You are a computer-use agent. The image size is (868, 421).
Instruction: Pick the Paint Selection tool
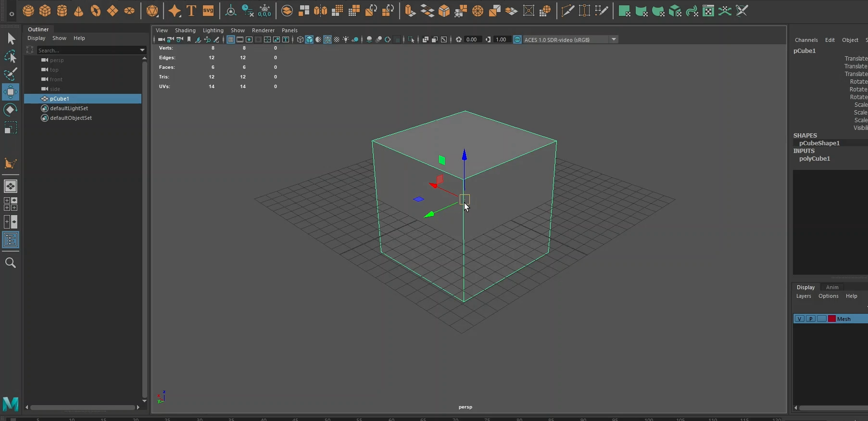[x=10, y=74]
